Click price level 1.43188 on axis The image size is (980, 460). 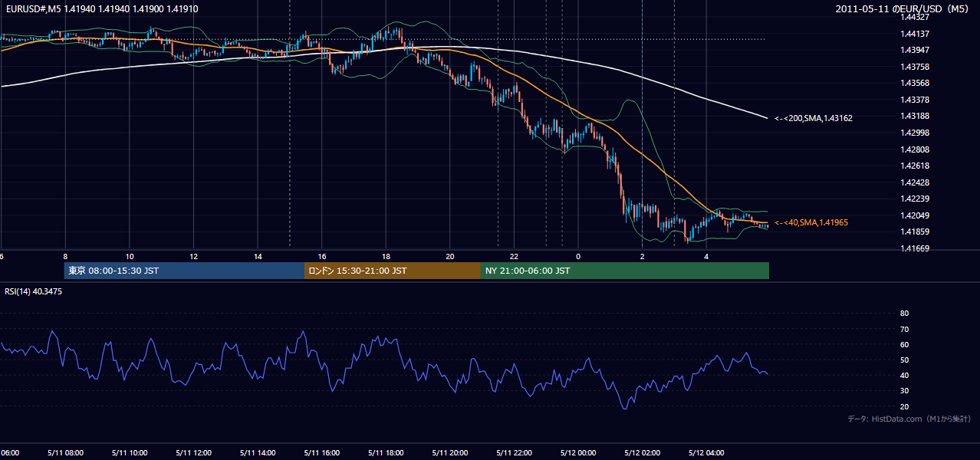click(914, 116)
